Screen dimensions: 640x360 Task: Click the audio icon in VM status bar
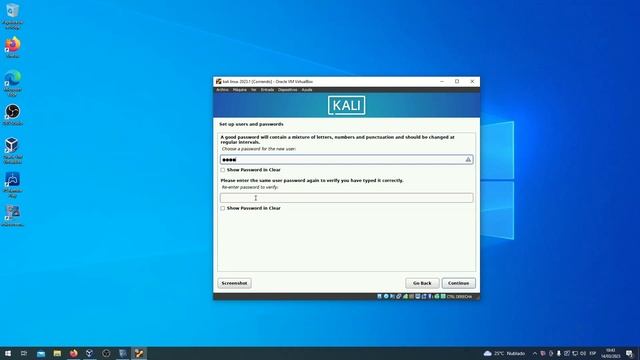click(392, 296)
